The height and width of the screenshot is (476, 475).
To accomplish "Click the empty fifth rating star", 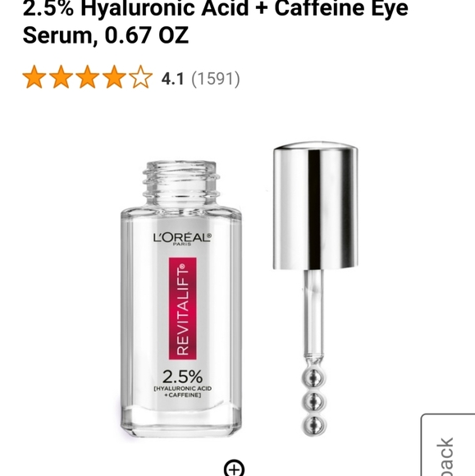I will click(x=140, y=77).
